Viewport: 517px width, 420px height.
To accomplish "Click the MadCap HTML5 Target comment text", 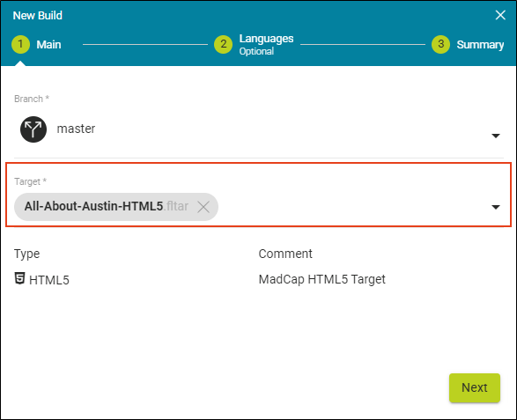I will click(321, 280).
